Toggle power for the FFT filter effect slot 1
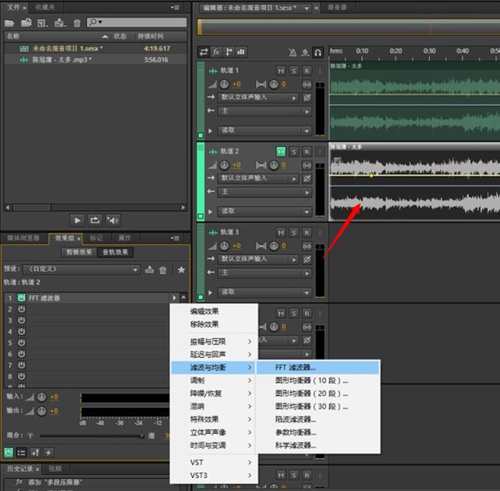Screen dimensions: 500x491 (x=21, y=297)
